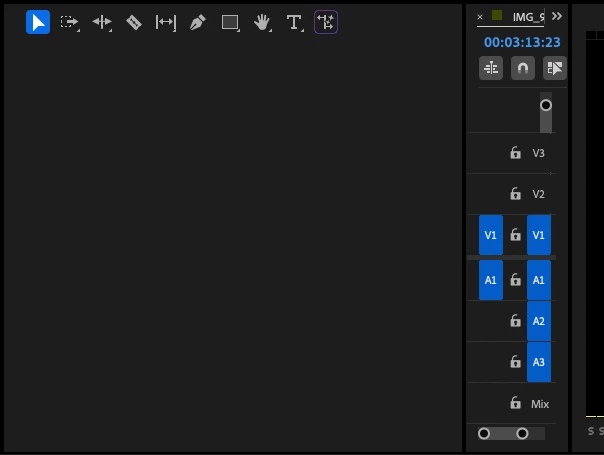Viewport: 604px width, 455px height.
Task: Select the Razor tool
Action: 134,22
